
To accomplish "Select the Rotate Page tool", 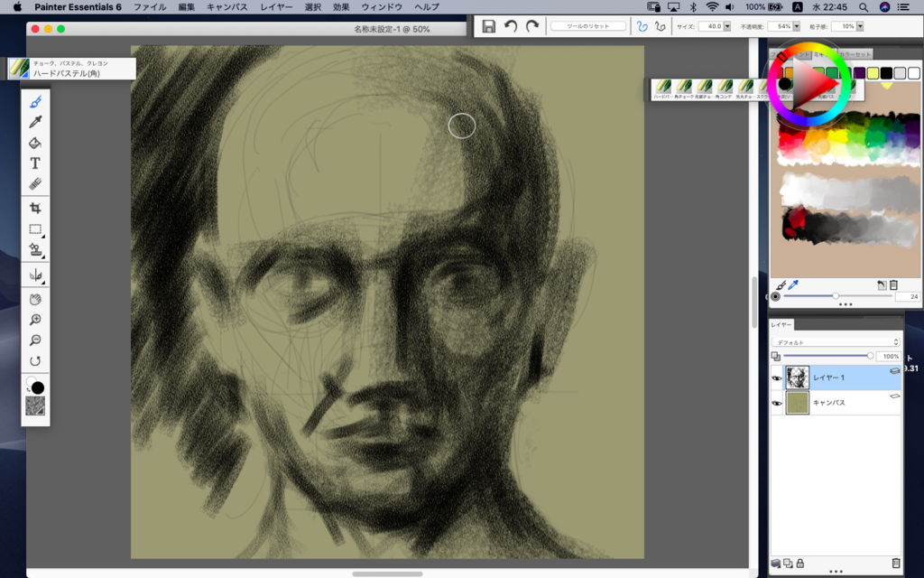I will coord(35,361).
